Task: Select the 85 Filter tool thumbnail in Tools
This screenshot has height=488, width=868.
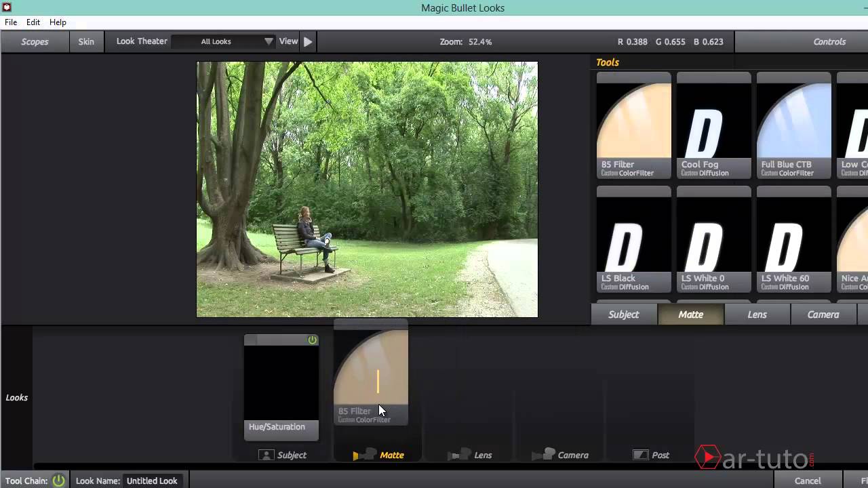Action: pyautogui.click(x=634, y=125)
